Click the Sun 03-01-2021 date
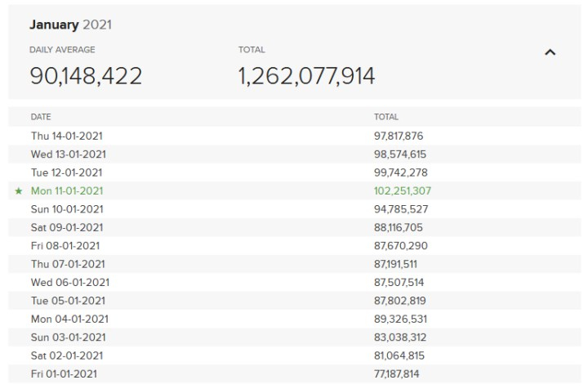This screenshot has width=588, height=389. [x=68, y=338]
